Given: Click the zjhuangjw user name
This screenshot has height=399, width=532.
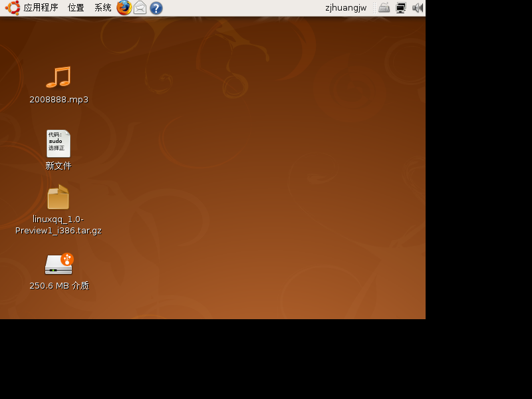Looking at the screenshot, I should tap(346, 8).
